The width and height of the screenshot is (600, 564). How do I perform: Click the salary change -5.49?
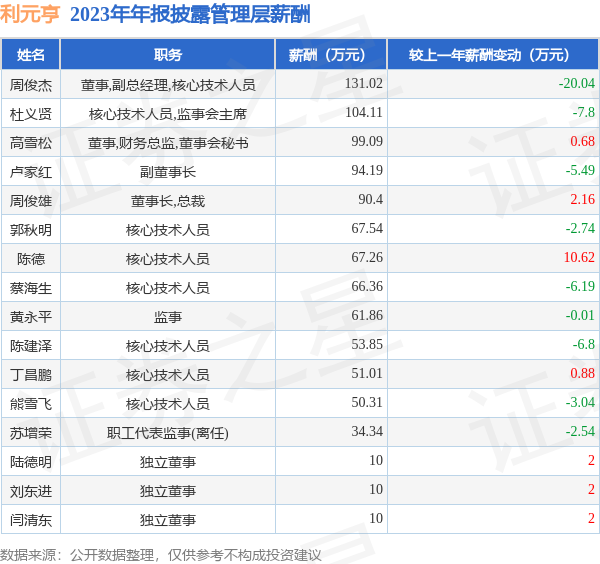click(x=580, y=170)
